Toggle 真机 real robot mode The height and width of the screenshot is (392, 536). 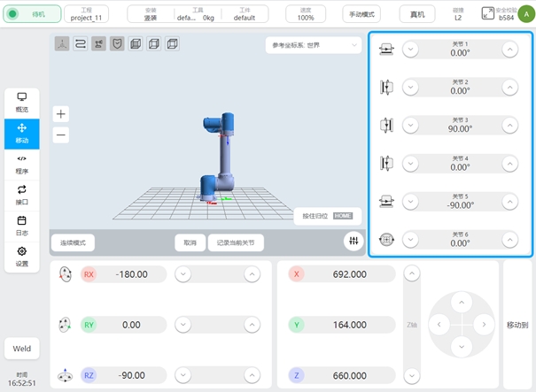[417, 14]
